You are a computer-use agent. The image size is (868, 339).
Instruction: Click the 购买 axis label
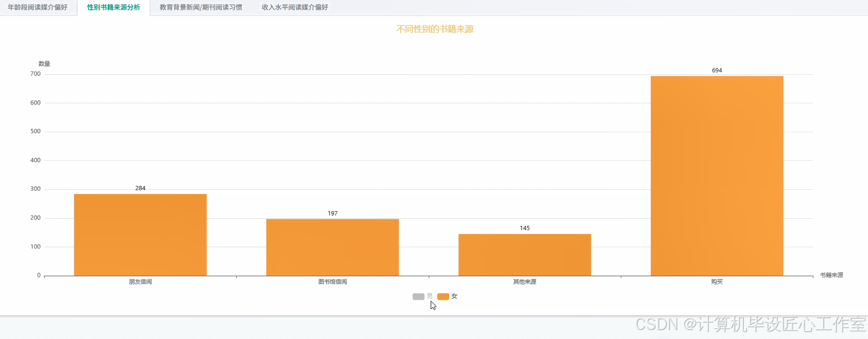pyautogui.click(x=717, y=282)
